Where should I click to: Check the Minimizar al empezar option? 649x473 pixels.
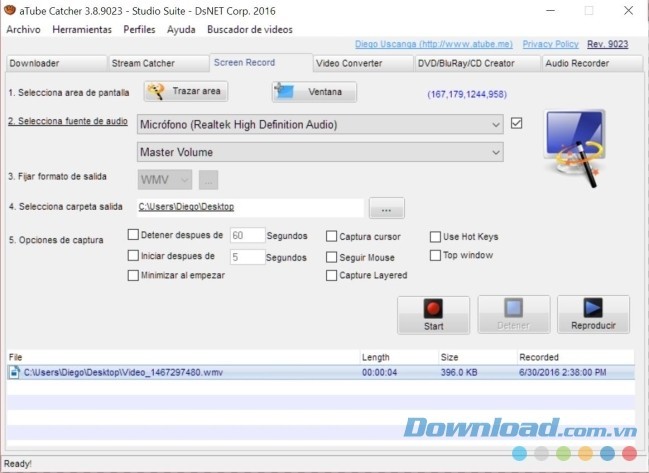pos(133,275)
